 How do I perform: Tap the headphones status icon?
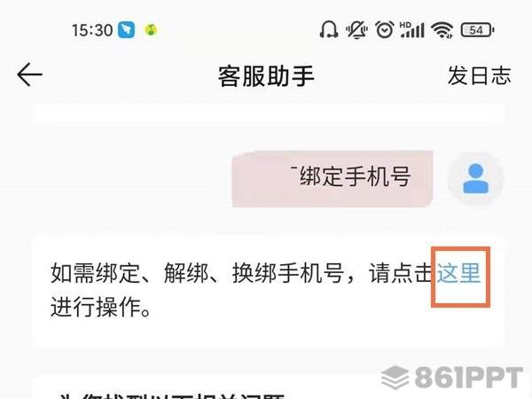tap(328, 29)
